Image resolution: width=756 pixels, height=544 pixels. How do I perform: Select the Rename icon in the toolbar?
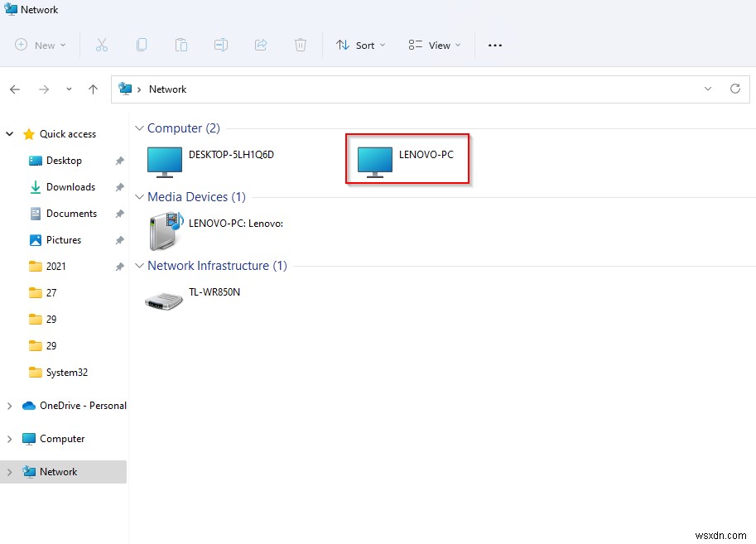tap(220, 45)
